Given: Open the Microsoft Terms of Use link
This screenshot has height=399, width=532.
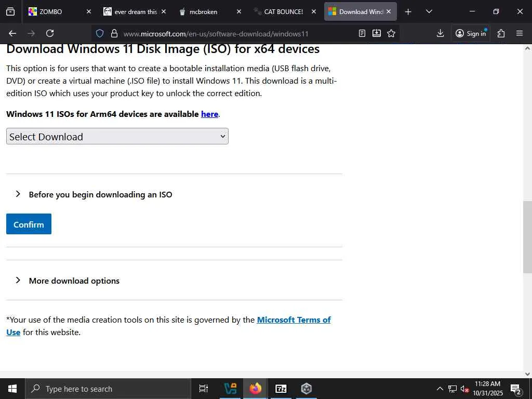Looking at the screenshot, I should point(294,320).
